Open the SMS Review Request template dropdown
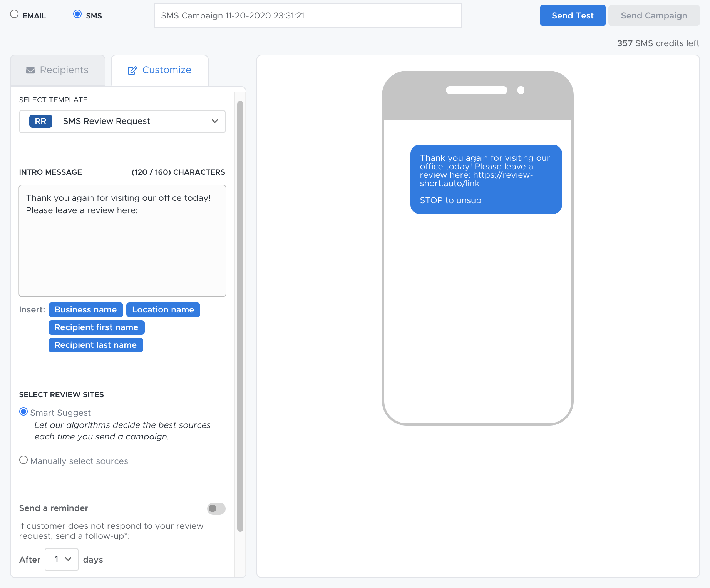710x588 pixels. click(122, 121)
